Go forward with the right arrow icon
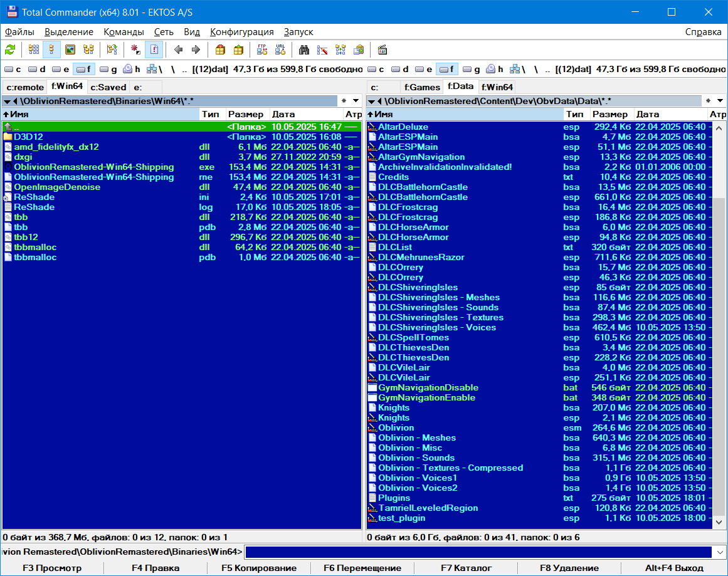Screen dimensions: 728x576 196,50
